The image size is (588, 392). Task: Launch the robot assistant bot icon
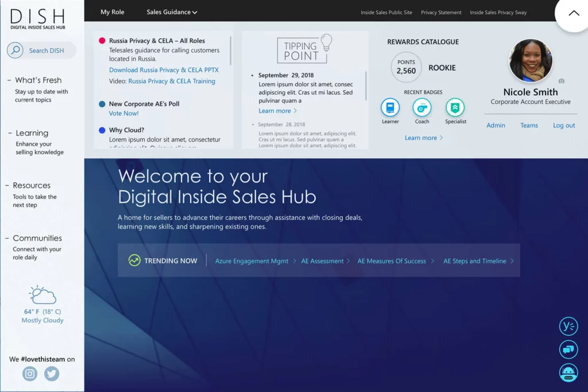(568, 373)
